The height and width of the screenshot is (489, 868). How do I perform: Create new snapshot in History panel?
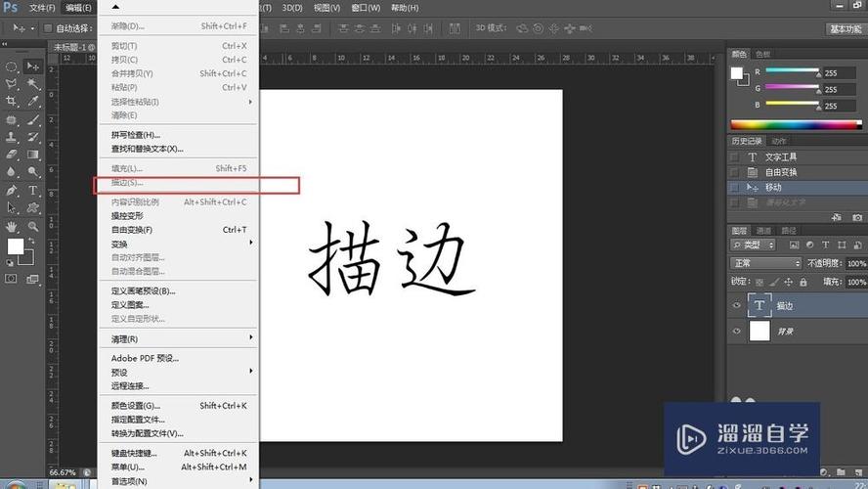[x=857, y=218]
